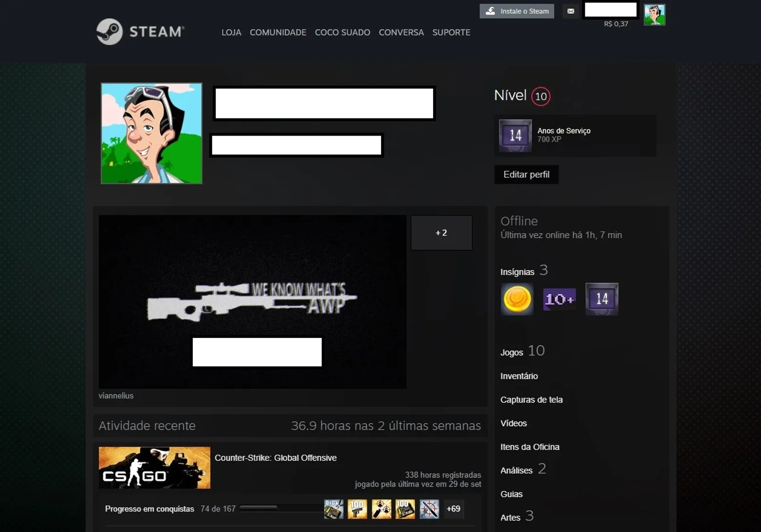Viewport: 761px width, 532px height.
Task: Click the Última vez online há 1h, 7 min text
Action: tap(561, 235)
